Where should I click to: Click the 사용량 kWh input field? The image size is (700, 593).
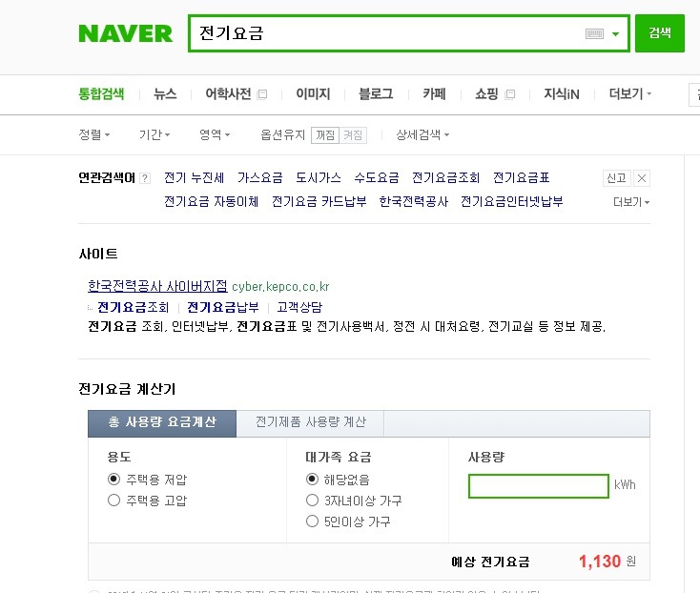coord(538,486)
